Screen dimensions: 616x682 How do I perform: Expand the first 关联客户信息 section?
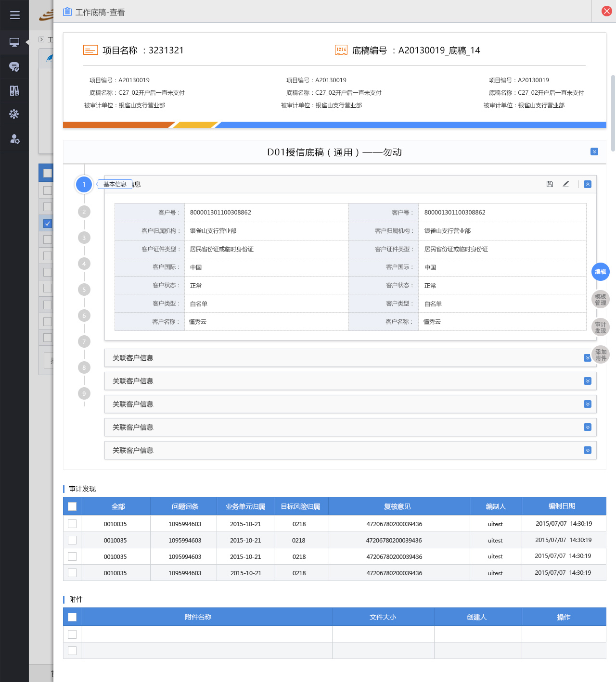[x=587, y=357]
